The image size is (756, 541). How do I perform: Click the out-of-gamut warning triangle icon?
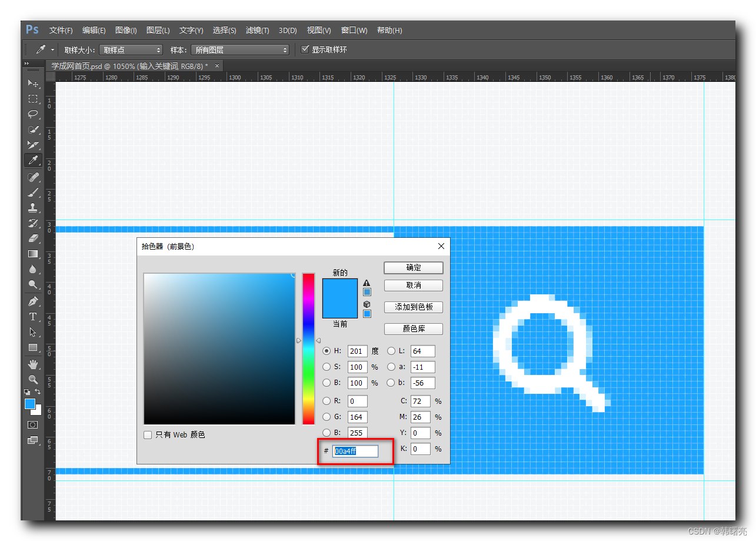367,283
